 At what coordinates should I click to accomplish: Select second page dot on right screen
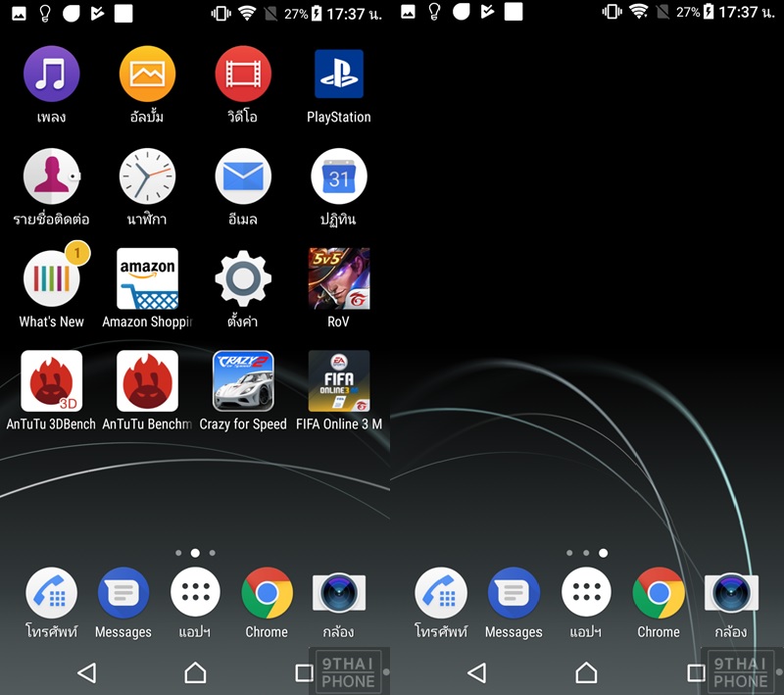(x=586, y=553)
